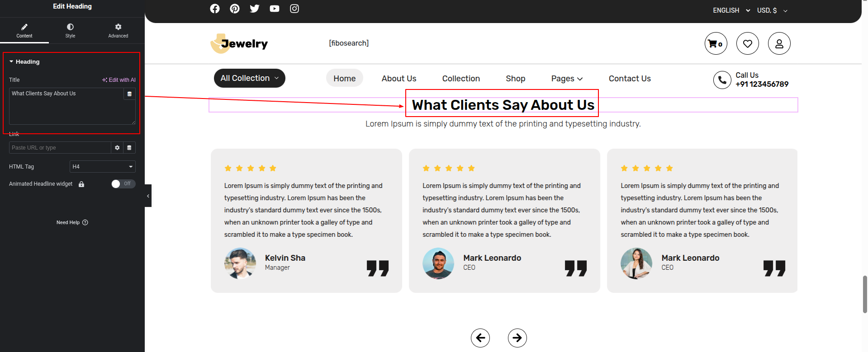Open the HTML Tag H4 dropdown
Image resolution: width=868 pixels, height=352 pixels.
102,167
